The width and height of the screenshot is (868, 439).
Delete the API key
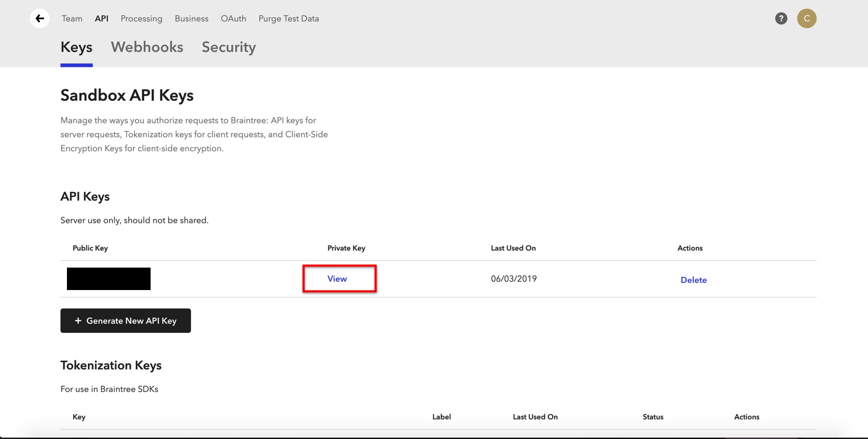[x=693, y=280]
